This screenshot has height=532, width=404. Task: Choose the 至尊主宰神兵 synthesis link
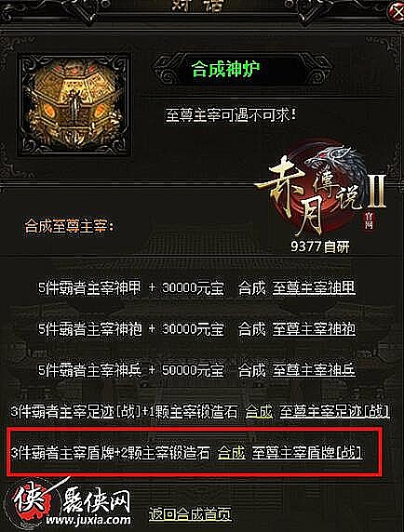[x=314, y=370]
